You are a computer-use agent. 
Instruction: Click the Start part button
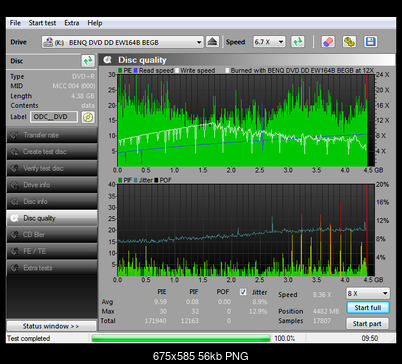[367, 323]
